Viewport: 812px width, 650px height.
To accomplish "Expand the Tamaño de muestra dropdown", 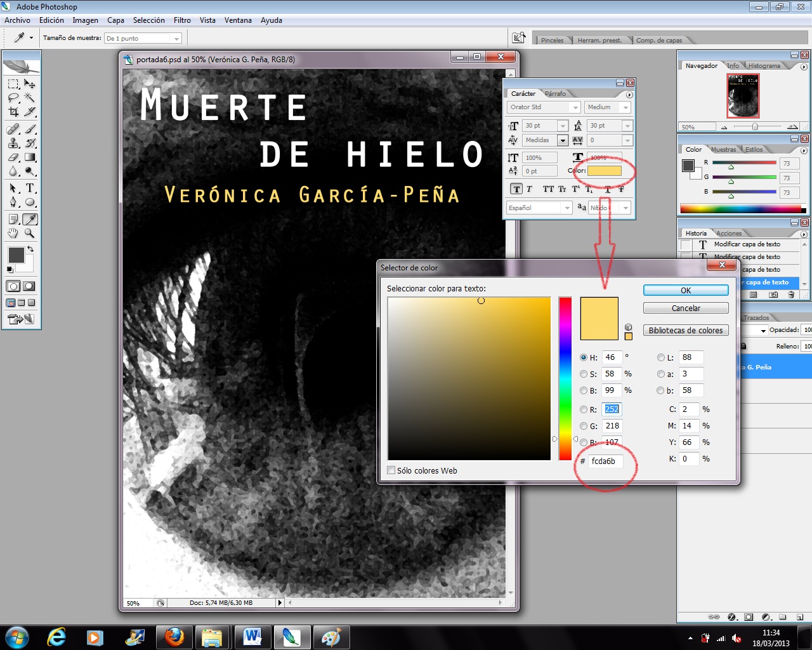I will pyautogui.click(x=143, y=39).
